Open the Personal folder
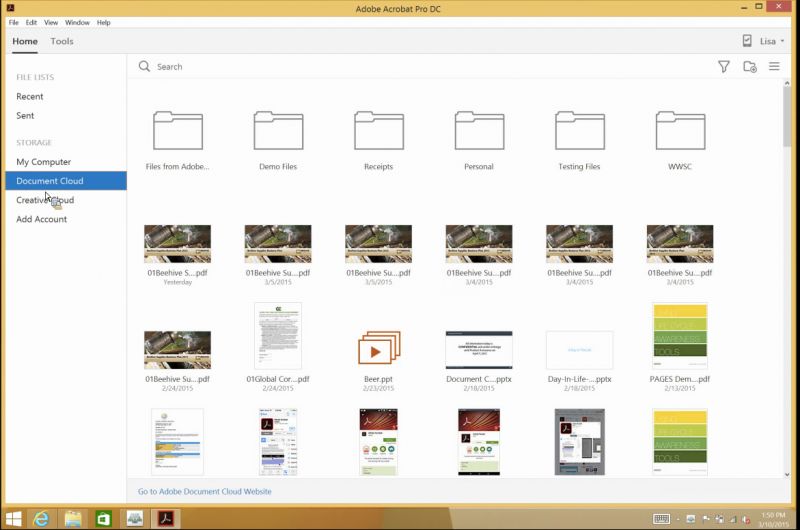800x530 pixels. 479,131
